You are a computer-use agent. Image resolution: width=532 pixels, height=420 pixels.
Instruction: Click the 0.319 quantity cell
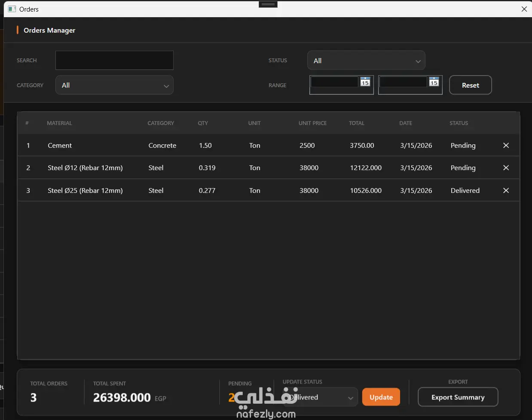click(207, 168)
